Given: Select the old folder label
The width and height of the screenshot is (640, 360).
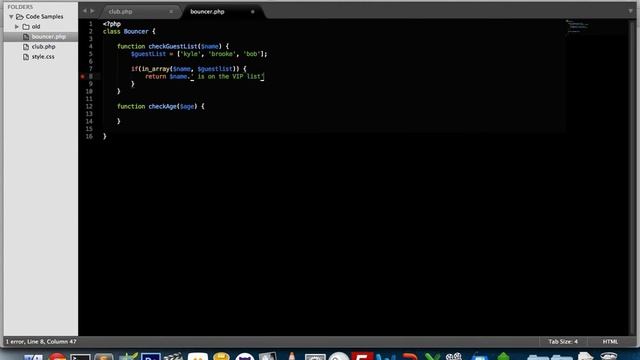Looking at the screenshot, I should tap(36, 27).
